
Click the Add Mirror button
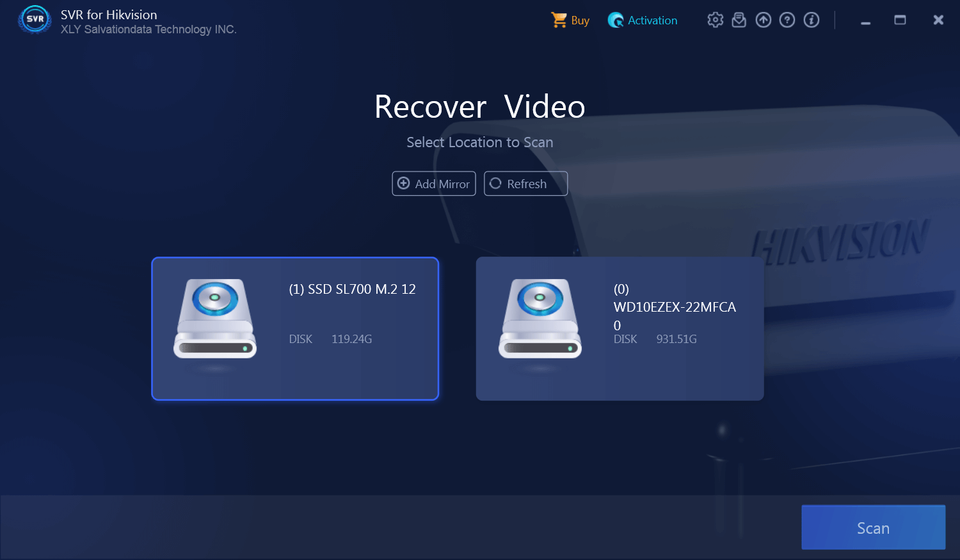click(x=434, y=184)
